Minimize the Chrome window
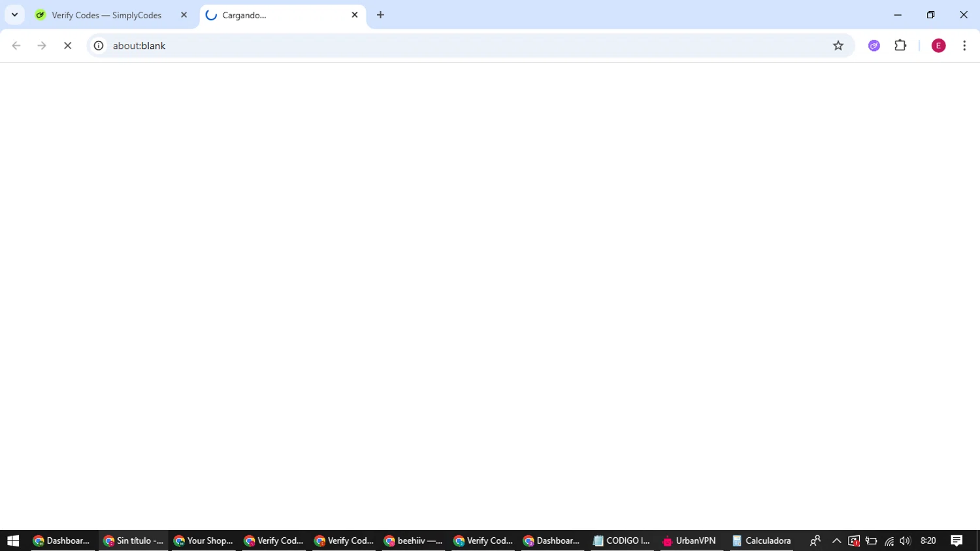The width and height of the screenshot is (980, 551). (x=898, y=15)
